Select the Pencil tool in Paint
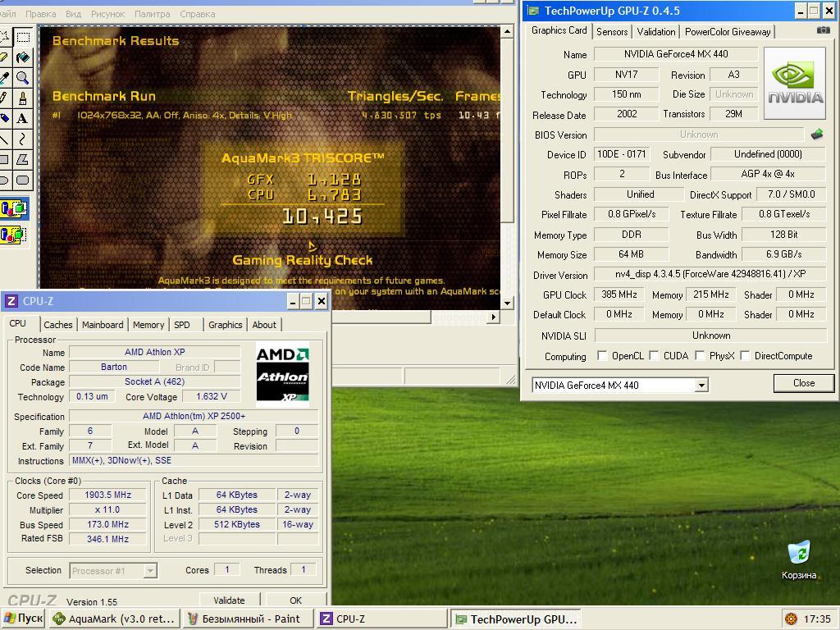840x630 pixels. [4, 98]
